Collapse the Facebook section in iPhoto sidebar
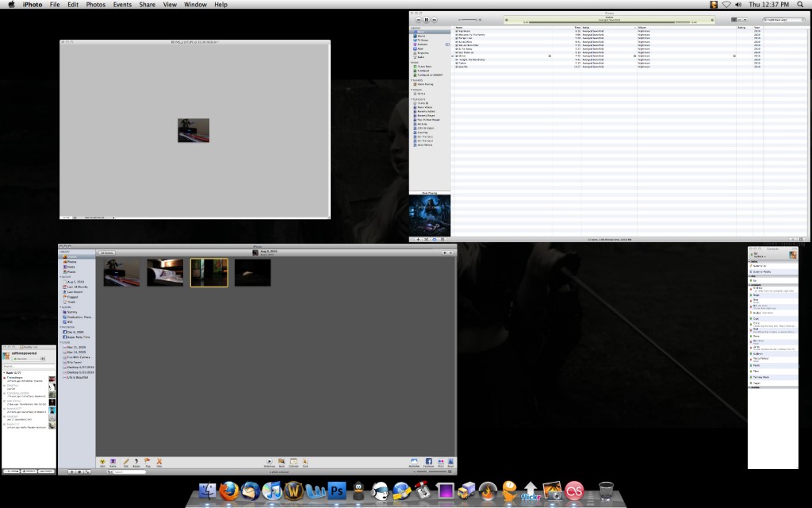Viewport: 812px width, 508px height. click(x=60, y=327)
